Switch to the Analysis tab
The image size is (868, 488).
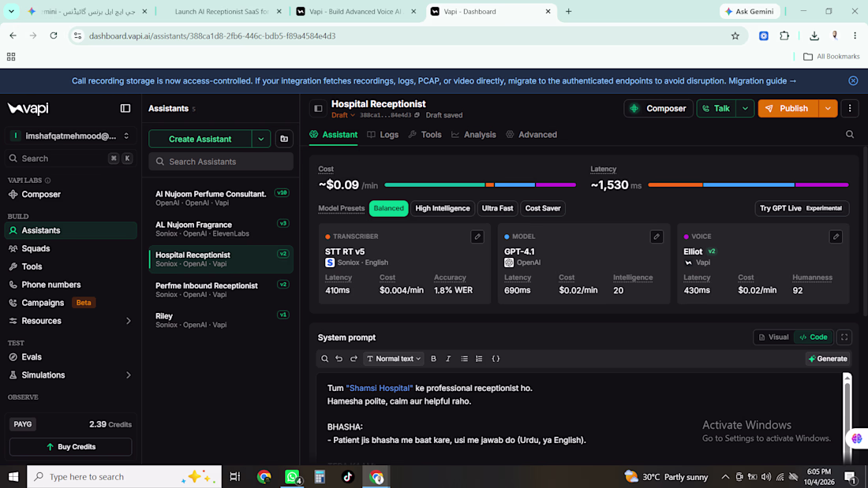[x=473, y=135]
